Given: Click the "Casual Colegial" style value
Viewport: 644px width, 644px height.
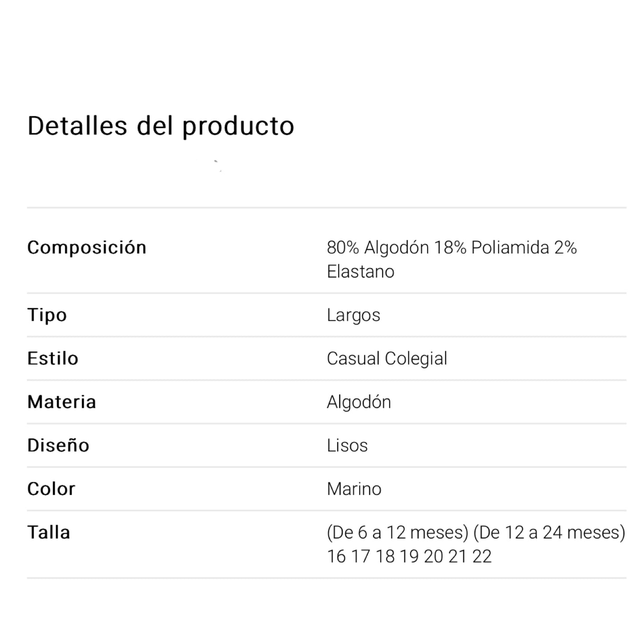Looking at the screenshot, I should pos(387,358).
